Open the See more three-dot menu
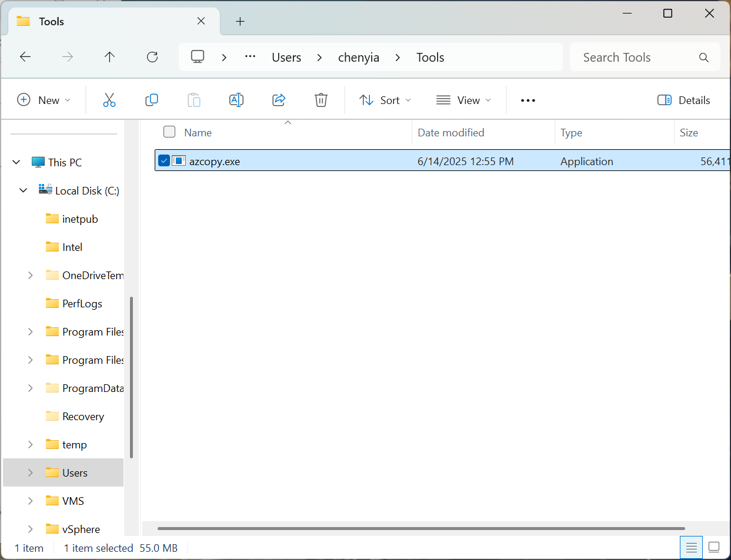The image size is (731, 560). coord(528,100)
